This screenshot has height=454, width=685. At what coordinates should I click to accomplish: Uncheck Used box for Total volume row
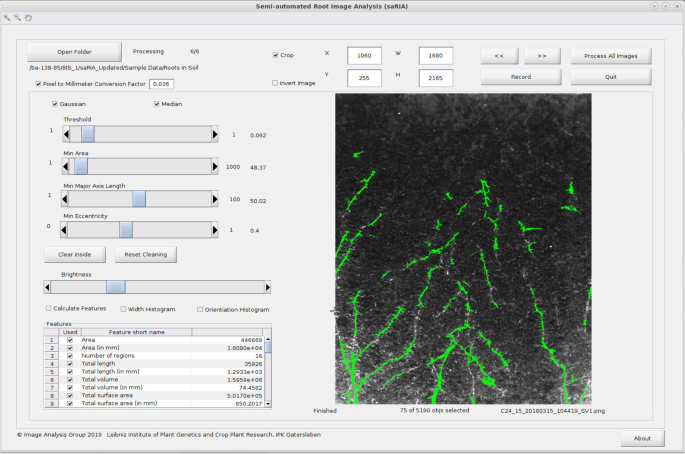[70, 380]
